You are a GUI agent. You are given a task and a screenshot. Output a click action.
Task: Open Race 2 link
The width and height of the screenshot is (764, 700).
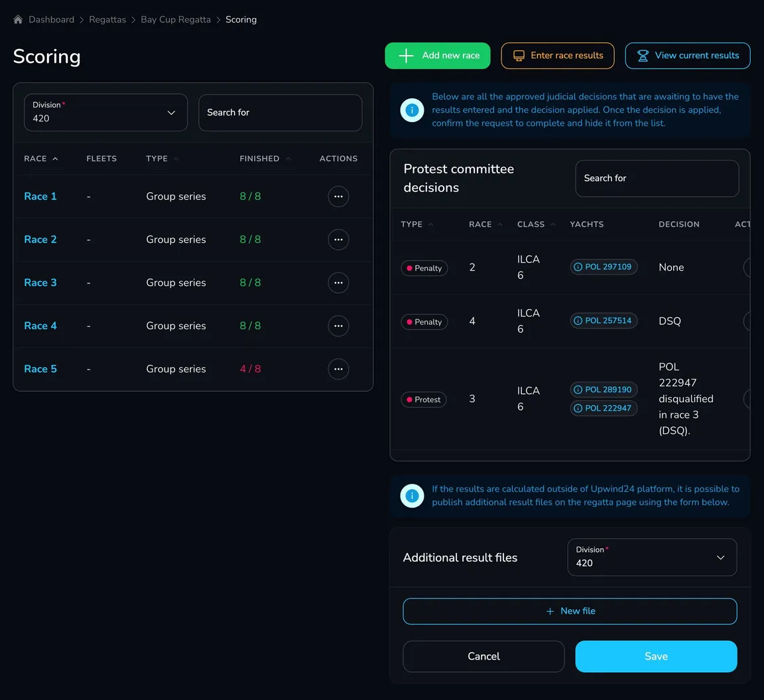(x=40, y=240)
